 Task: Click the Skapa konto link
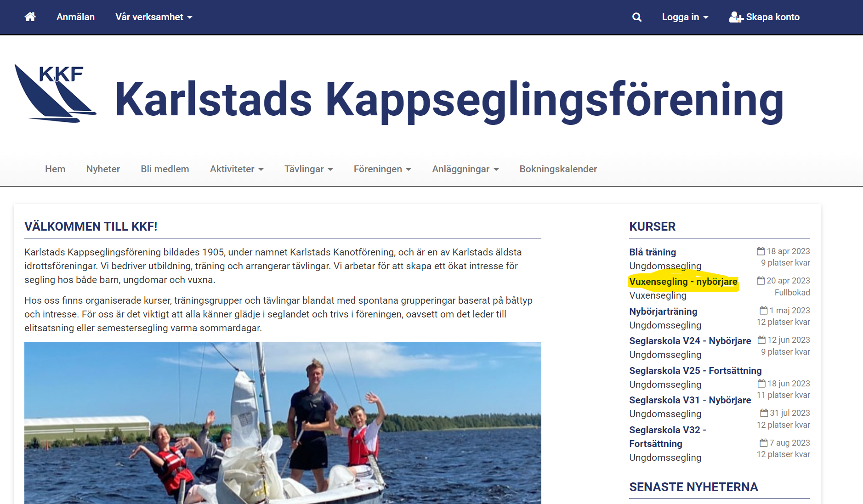764,17
